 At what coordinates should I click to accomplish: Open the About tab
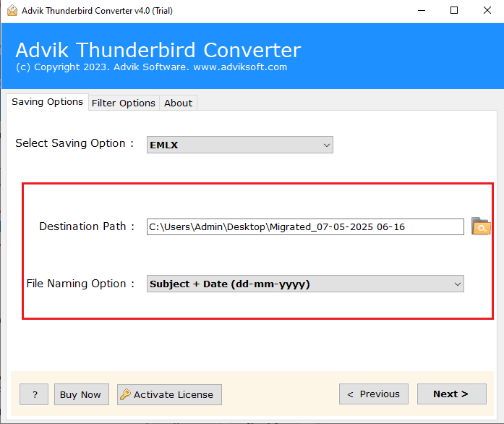178,103
